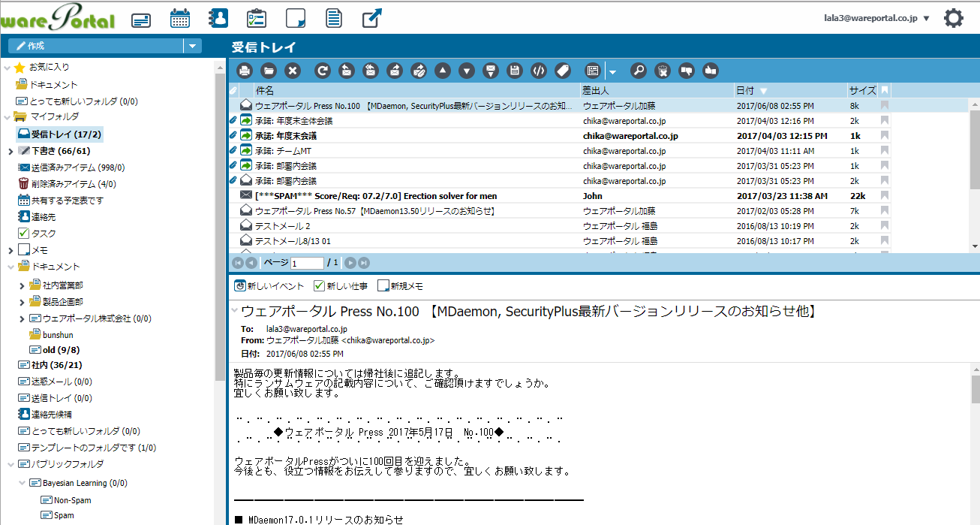Viewport: 980px width, 525px height.
Task: Click the 新しいイベント button
Action: (x=269, y=286)
